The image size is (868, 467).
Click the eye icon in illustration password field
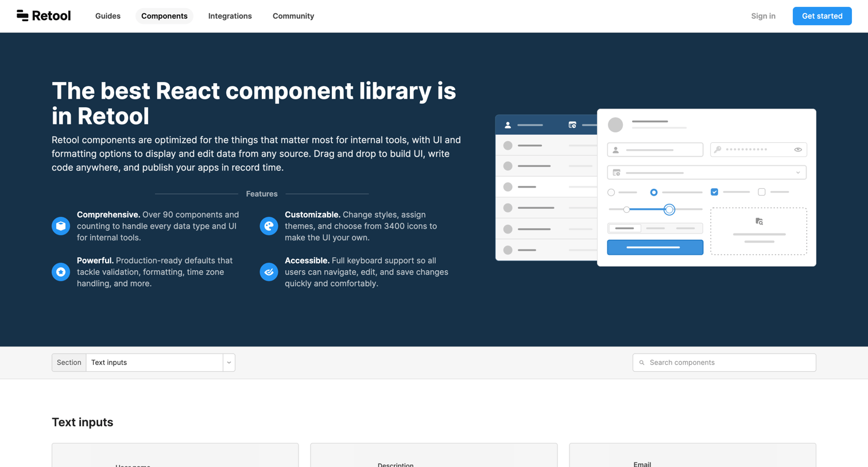pos(798,150)
